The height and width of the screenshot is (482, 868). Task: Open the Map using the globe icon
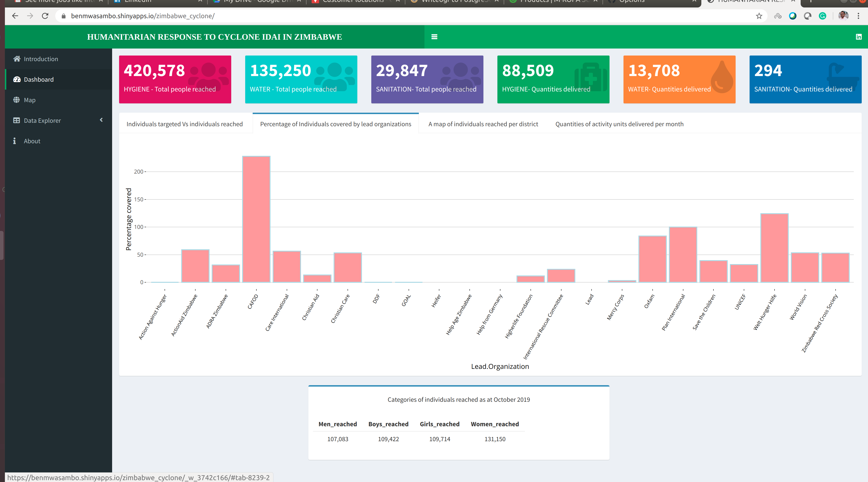tap(17, 100)
